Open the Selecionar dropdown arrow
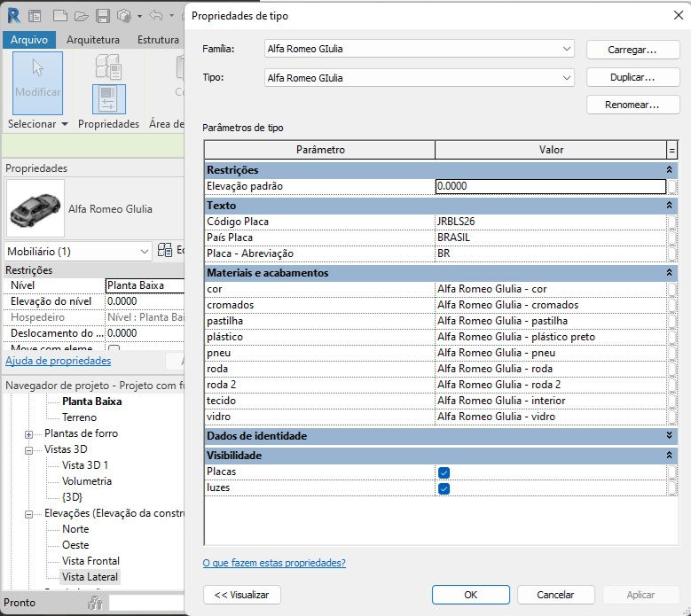This screenshot has width=691, height=616. click(65, 124)
